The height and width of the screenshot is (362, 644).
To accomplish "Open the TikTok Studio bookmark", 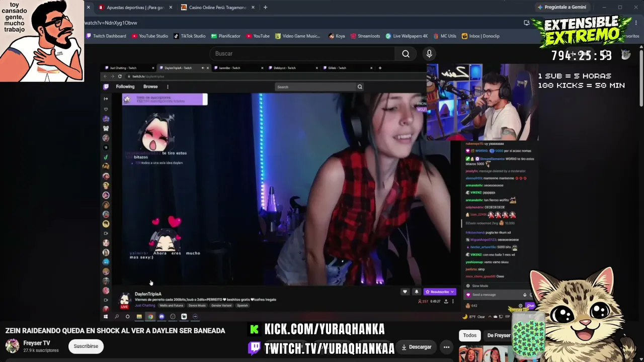I will pyautogui.click(x=190, y=36).
